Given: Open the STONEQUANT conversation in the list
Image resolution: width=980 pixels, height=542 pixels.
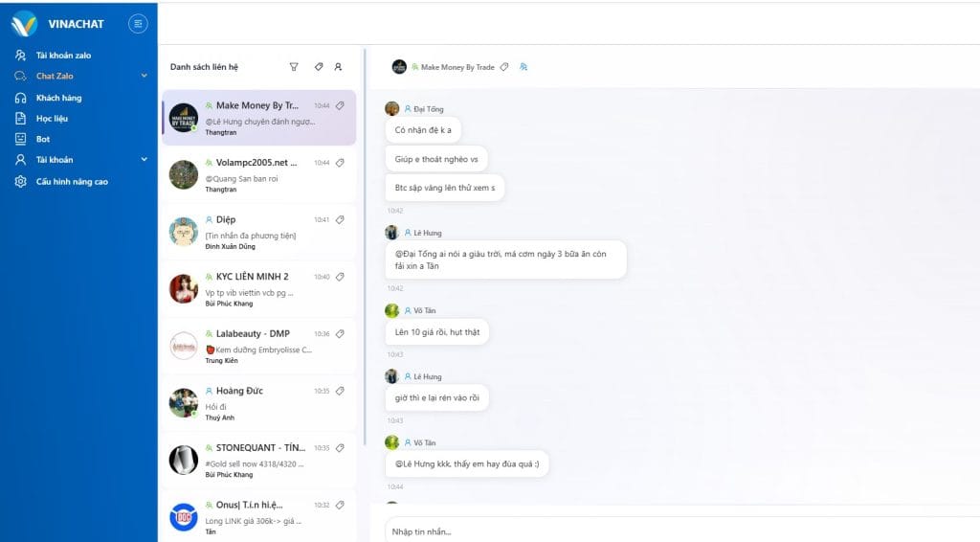Looking at the screenshot, I should point(258,460).
